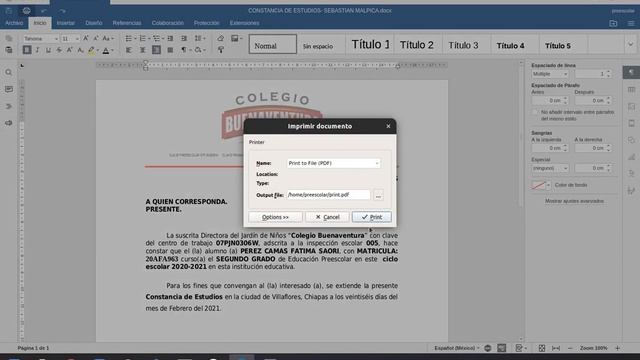Click the Spell checking globe icon

487,348
